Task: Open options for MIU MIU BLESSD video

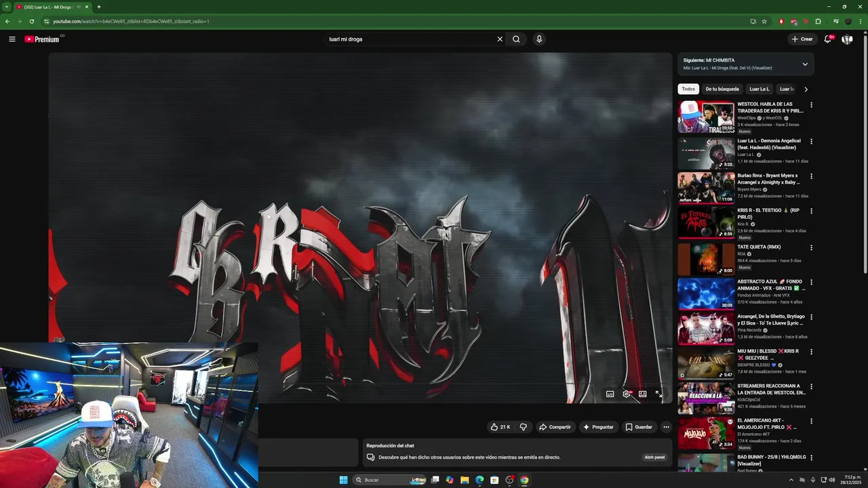Action: pos(811,352)
